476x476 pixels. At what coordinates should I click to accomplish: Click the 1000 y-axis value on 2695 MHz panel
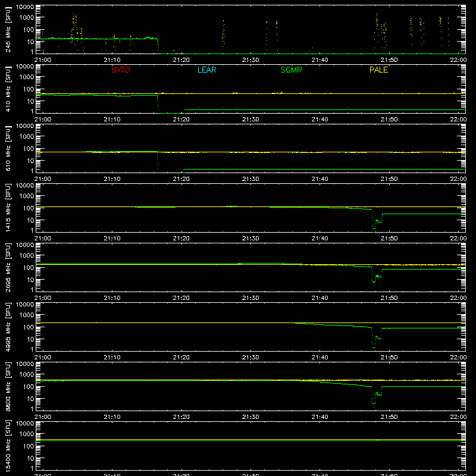click(x=27, y=256)
